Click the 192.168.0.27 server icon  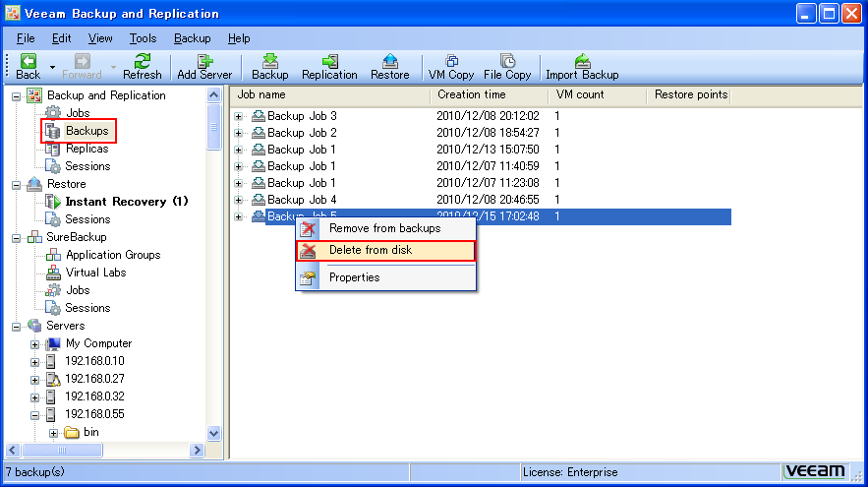coord(52,379)
